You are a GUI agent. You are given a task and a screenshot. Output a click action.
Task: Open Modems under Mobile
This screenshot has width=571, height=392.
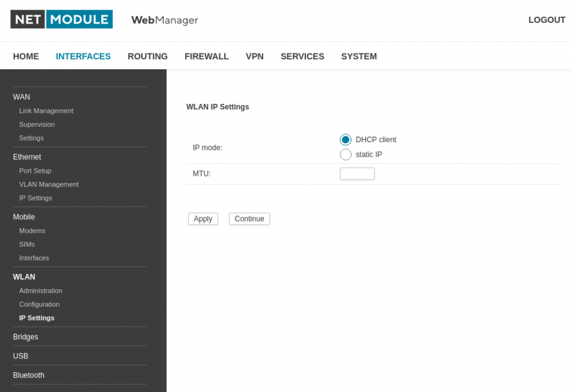click(x=32, y=231)
